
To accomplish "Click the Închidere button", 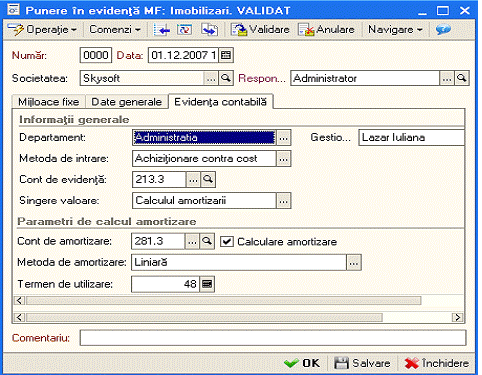I will (x=437, y=363).
